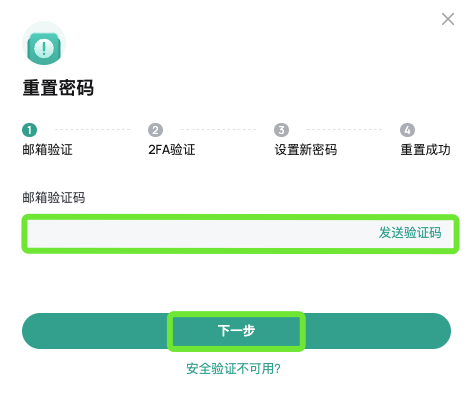The image size is (473, 401).
Task: Click the 邮箱验证码 field label
Action: click(x=54, y=198)
